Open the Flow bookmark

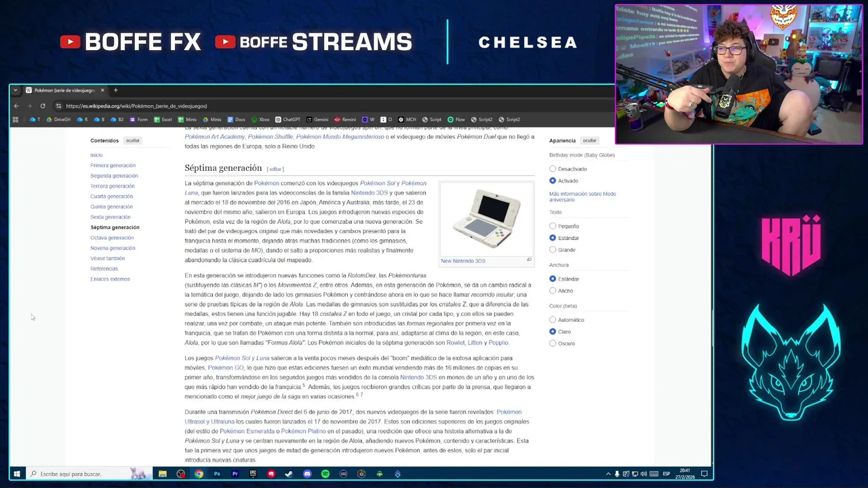[456, 119]
